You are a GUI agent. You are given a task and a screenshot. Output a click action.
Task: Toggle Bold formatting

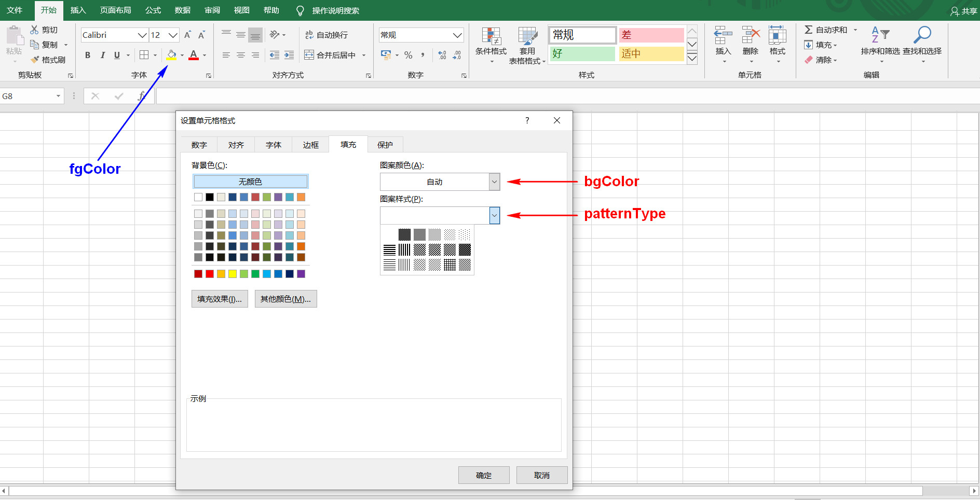tap(88, 55)
